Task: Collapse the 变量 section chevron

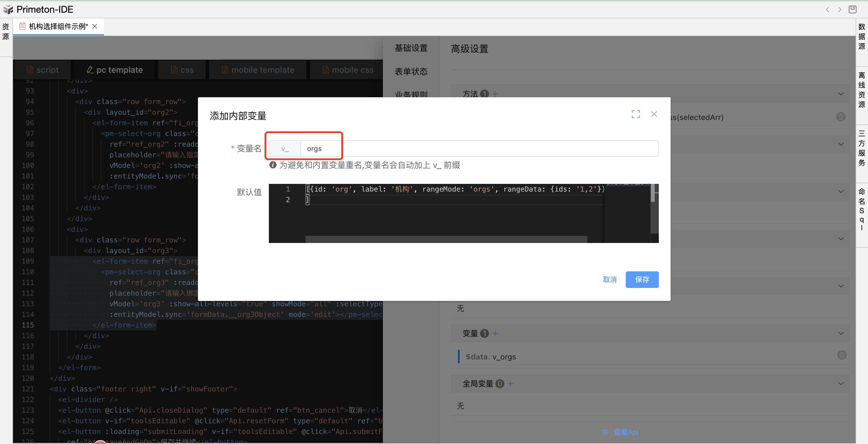Action: point(841,333)
